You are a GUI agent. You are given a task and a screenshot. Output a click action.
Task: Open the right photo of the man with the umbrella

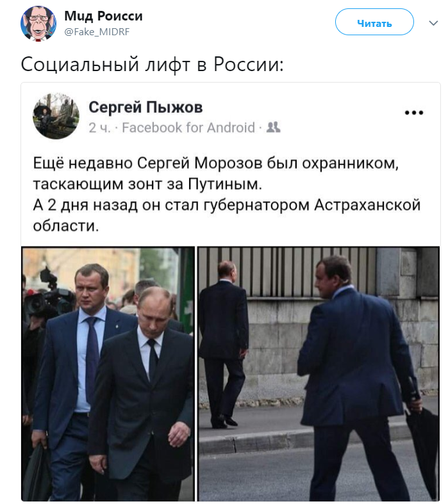pos(319,373)
